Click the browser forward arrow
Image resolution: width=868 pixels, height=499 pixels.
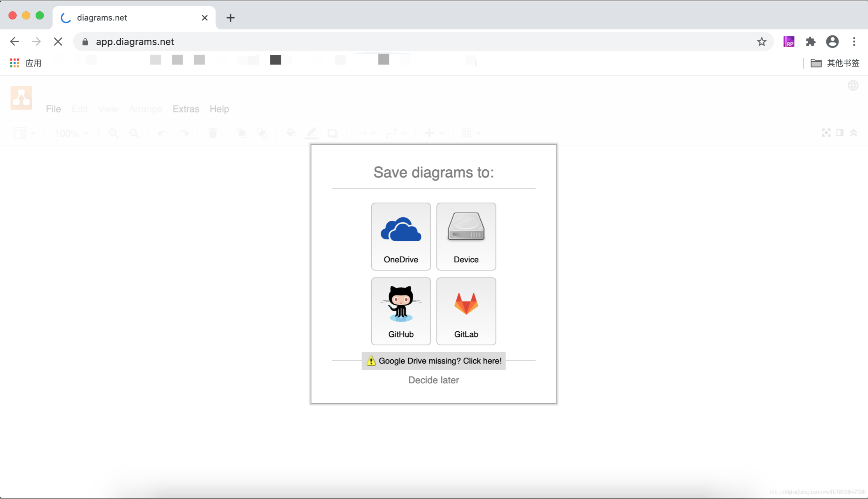[x=36, y=42]
